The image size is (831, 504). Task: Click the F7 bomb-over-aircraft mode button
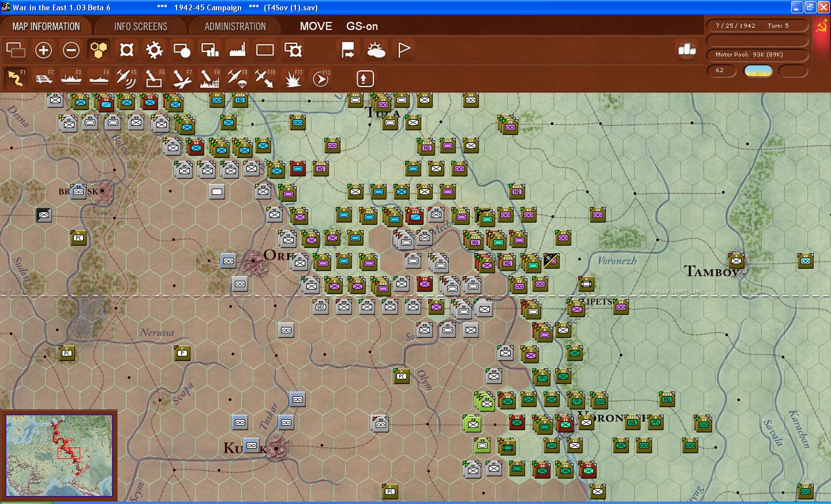pyautogui.click(x=182, y=78)
